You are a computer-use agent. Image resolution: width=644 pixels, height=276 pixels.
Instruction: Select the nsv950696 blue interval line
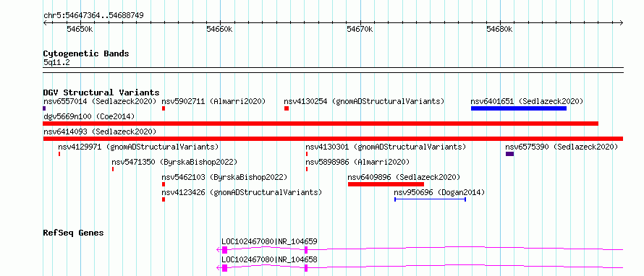click(x=430, y=199)
